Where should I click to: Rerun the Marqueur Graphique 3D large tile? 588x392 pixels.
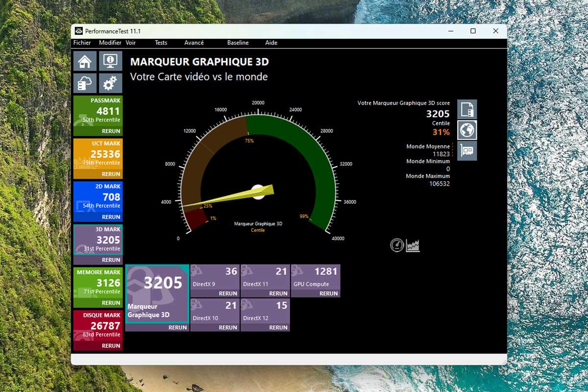coord(177,327)
